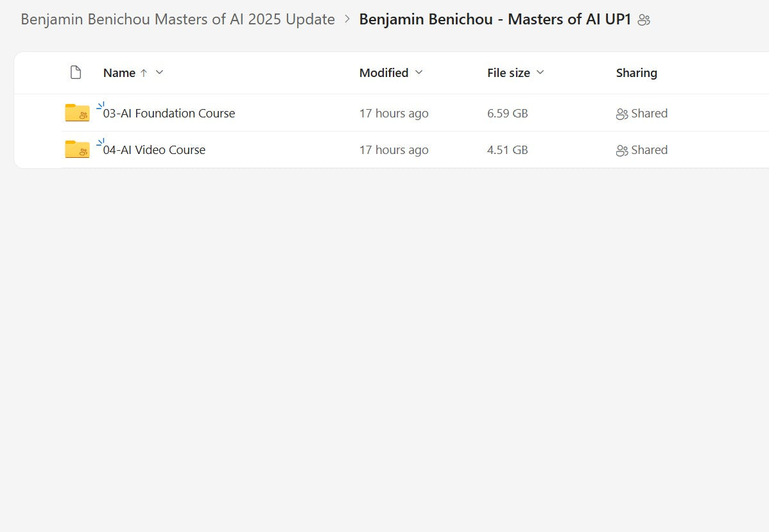The width and height of the screenshot is (769, 532).
Task: Click the shortcut arrow on 03-AI Foundation Course
Action: point(100,104)
